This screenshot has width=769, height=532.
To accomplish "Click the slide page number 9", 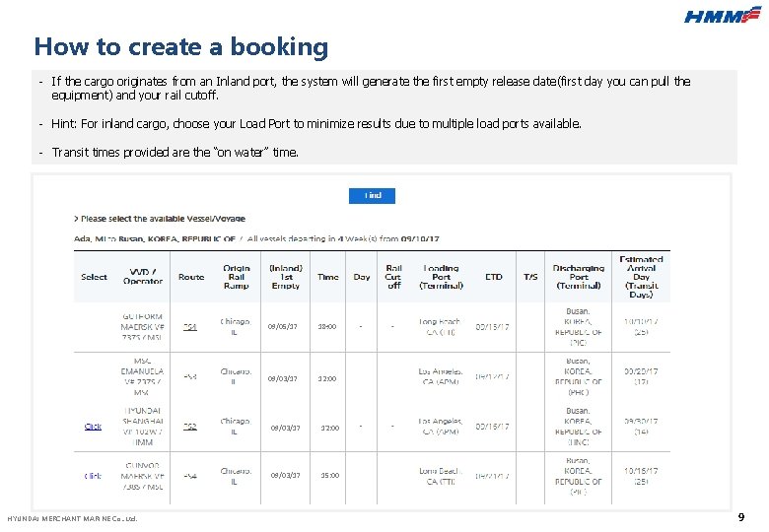I will (741, 517).
